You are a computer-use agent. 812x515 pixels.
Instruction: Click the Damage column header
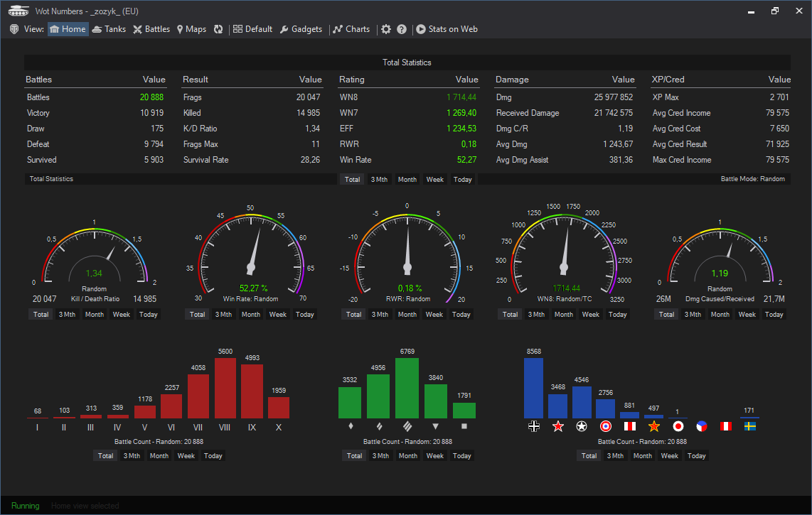click(512, 80)
